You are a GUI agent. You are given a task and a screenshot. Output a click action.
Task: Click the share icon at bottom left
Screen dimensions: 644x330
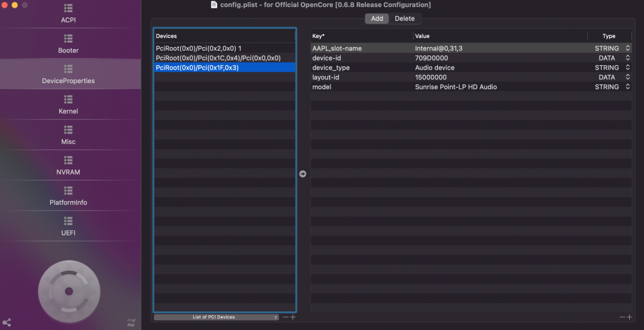6,323
